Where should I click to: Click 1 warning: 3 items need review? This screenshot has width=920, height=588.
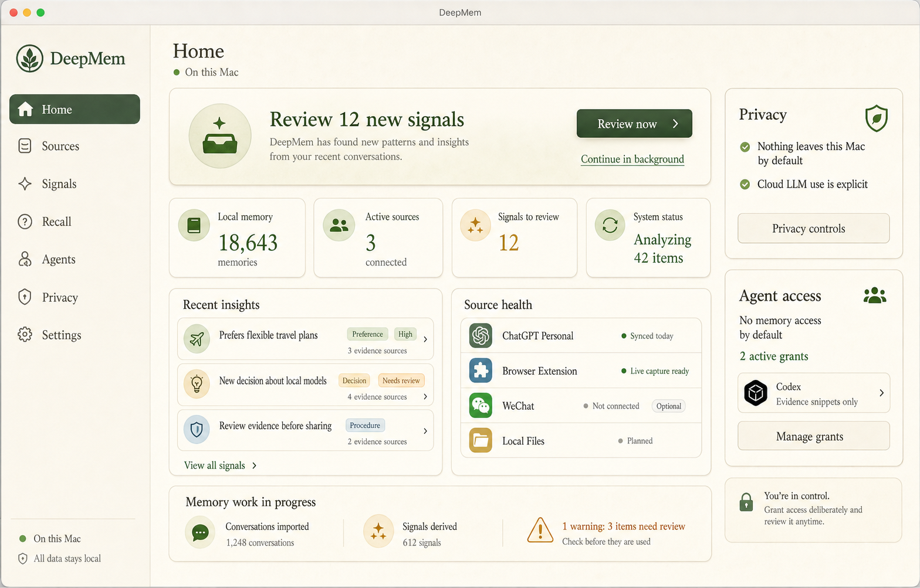[624, 526]
